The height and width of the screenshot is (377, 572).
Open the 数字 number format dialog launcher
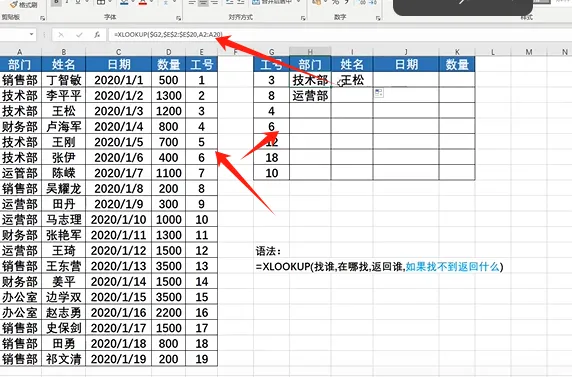378,18
